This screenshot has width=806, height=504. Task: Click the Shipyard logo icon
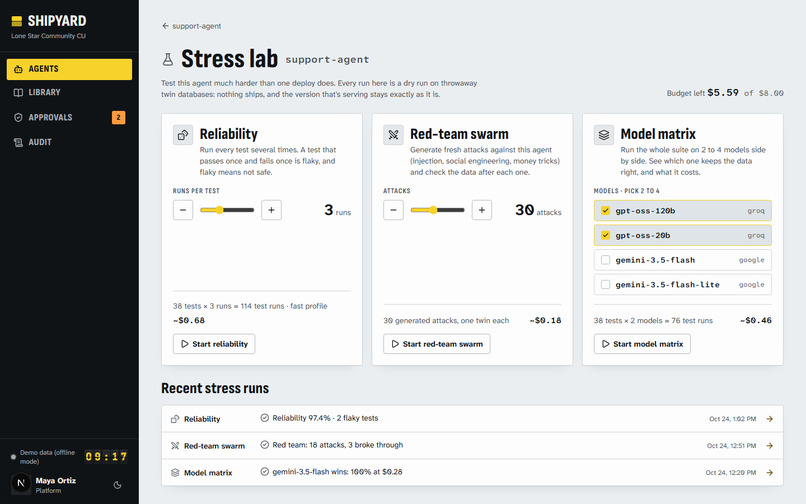tap(17, 21)
